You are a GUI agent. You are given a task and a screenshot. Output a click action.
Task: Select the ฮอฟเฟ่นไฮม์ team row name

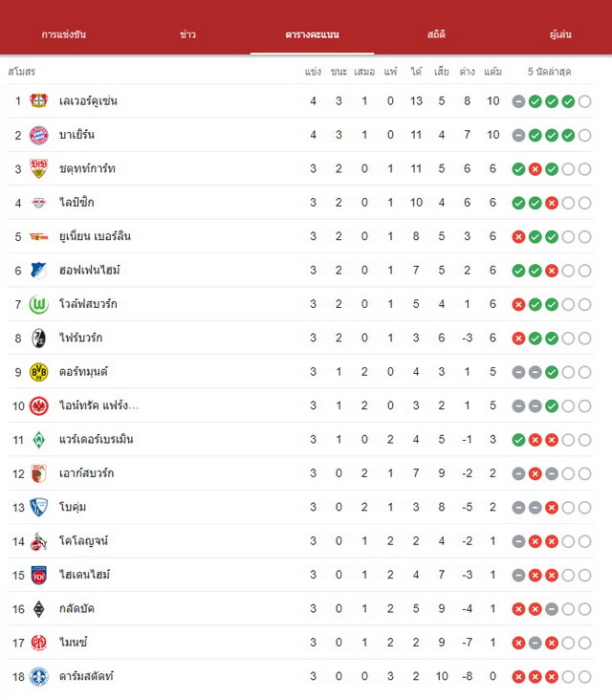(90, 270)
